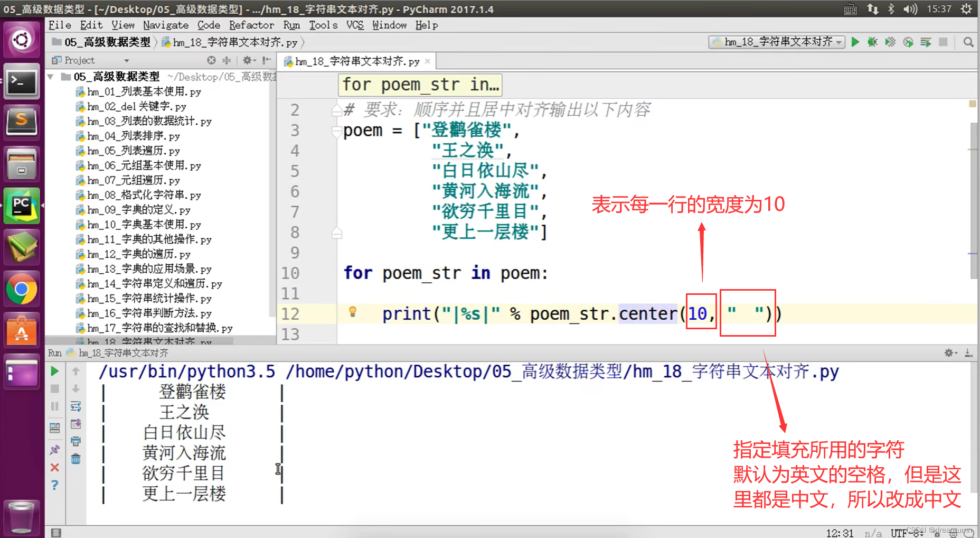Open Run panel settings gear
The width and height of the screenshot is (980, 538).
(950, 353)
